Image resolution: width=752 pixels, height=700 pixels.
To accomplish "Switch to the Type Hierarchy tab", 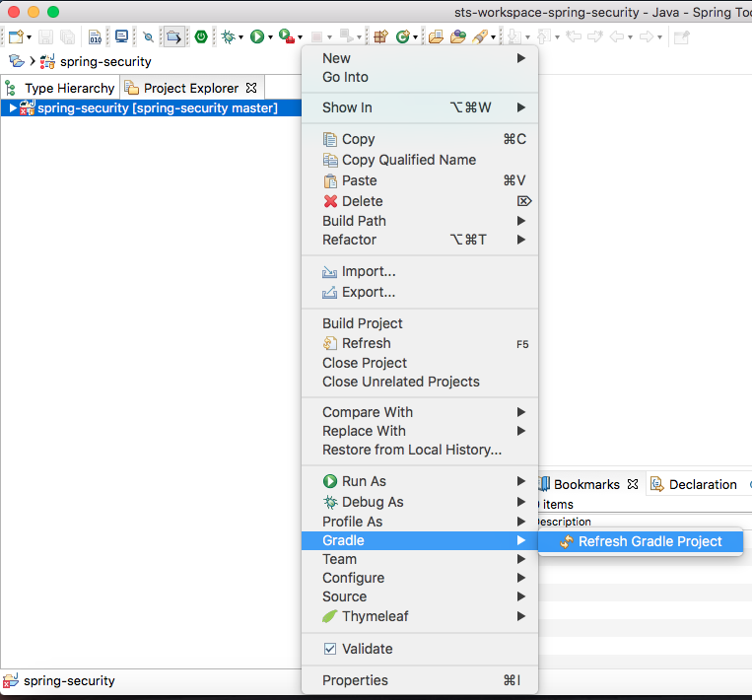I will click(69, 88).
